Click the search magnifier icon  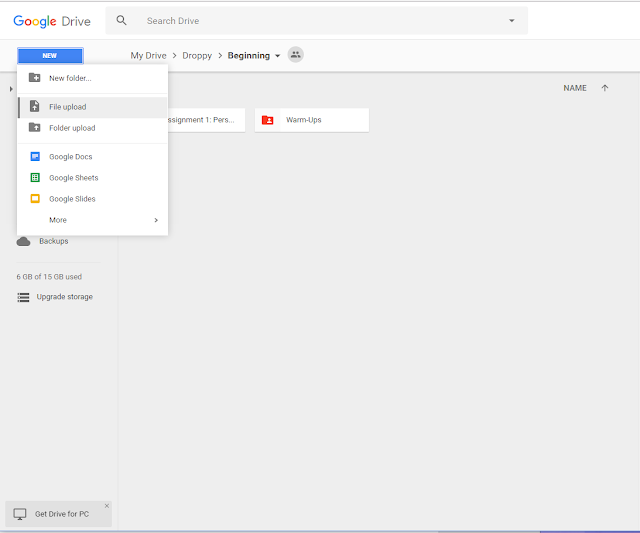[121, 20]
